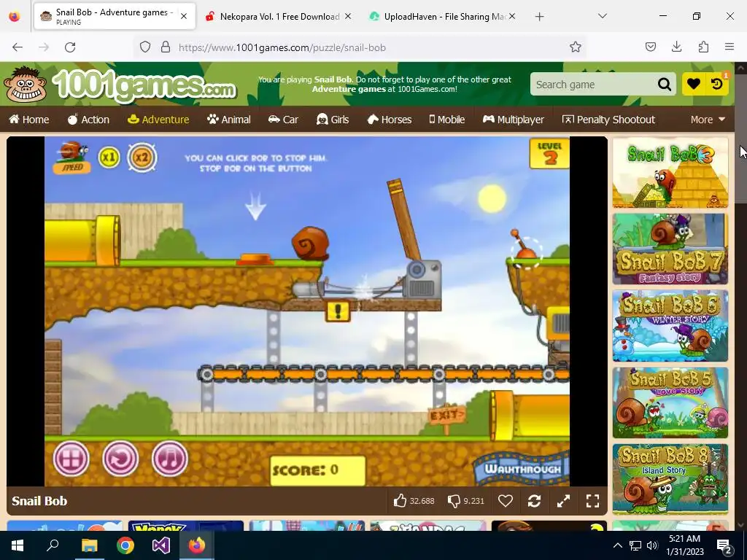Viewport: 747px width, 560px height.
Task: Open a new tab with plus button
Action: [x=539, y=17]
